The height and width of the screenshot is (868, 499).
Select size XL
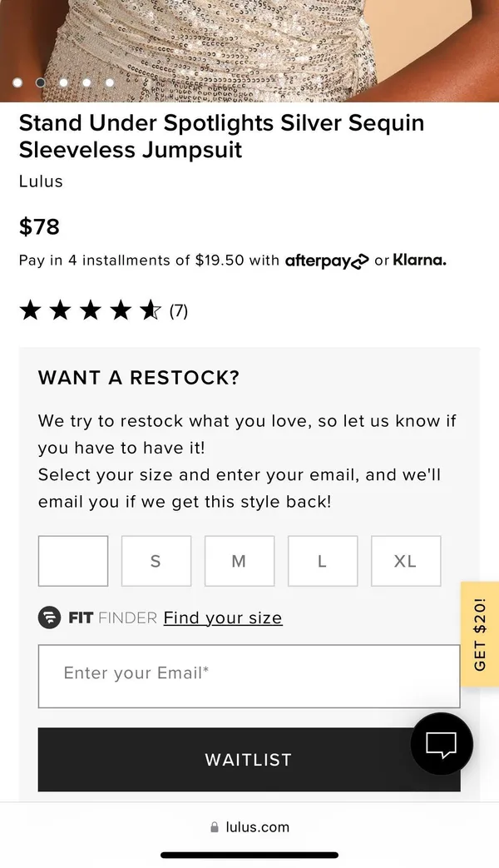point(406,561)
